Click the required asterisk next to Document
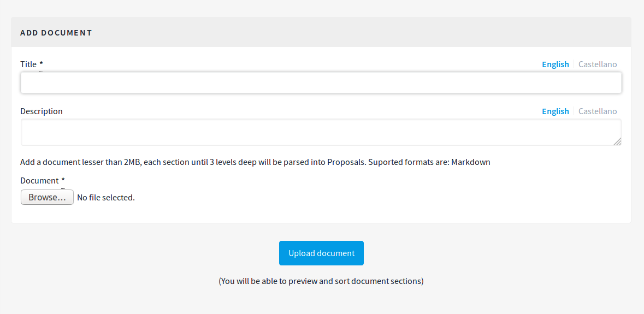The width and height of the screenshot is (644, 314). coord(63,181)
